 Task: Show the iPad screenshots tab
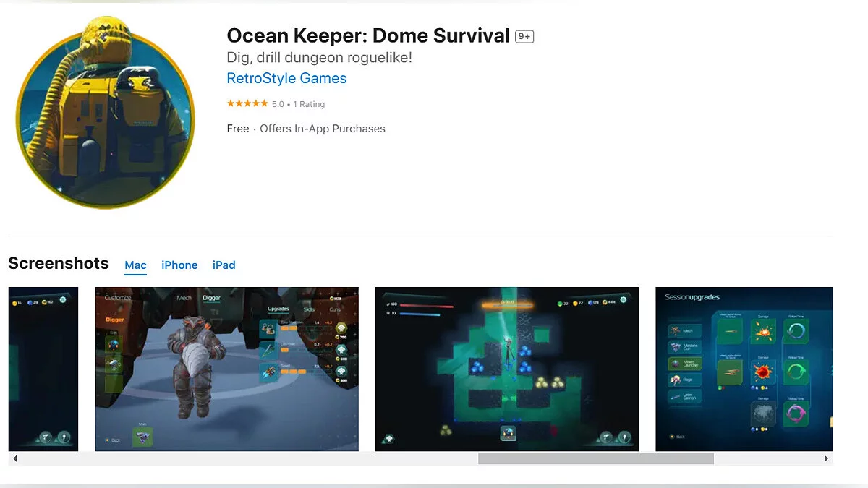pos(224,265)
